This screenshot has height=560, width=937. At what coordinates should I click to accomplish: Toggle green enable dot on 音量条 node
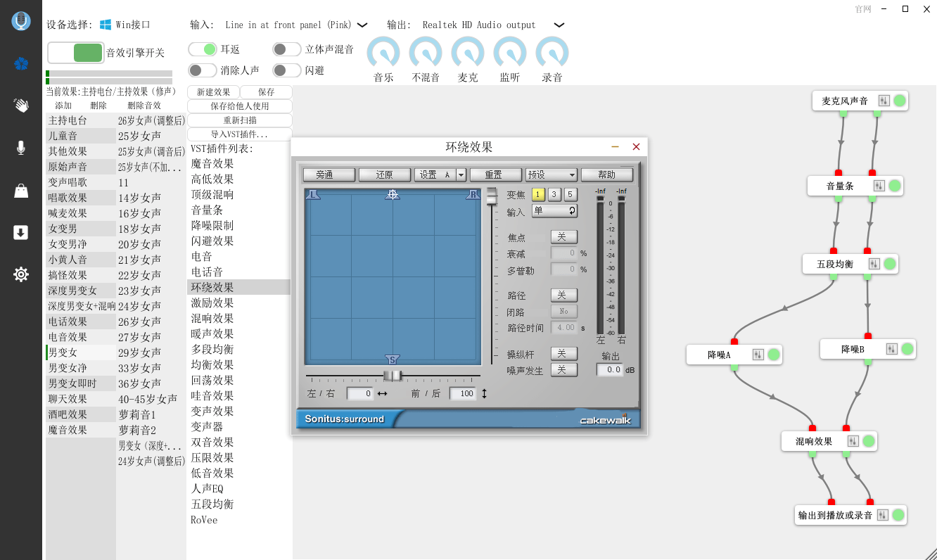click(895, 186)
